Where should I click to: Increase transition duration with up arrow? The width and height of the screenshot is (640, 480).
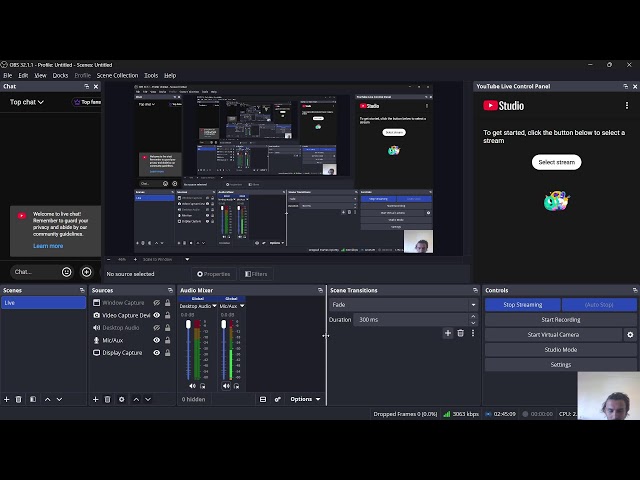(473, 316)
